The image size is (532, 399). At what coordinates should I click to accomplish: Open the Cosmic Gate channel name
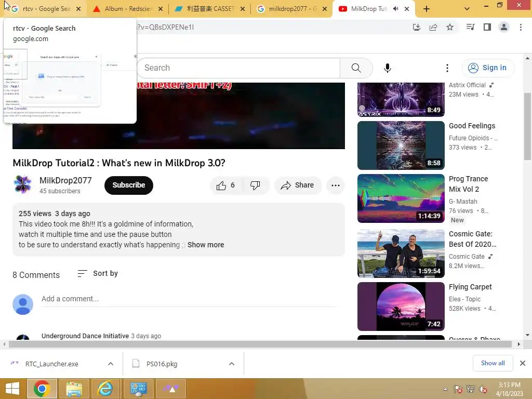(x=467, y=257)
